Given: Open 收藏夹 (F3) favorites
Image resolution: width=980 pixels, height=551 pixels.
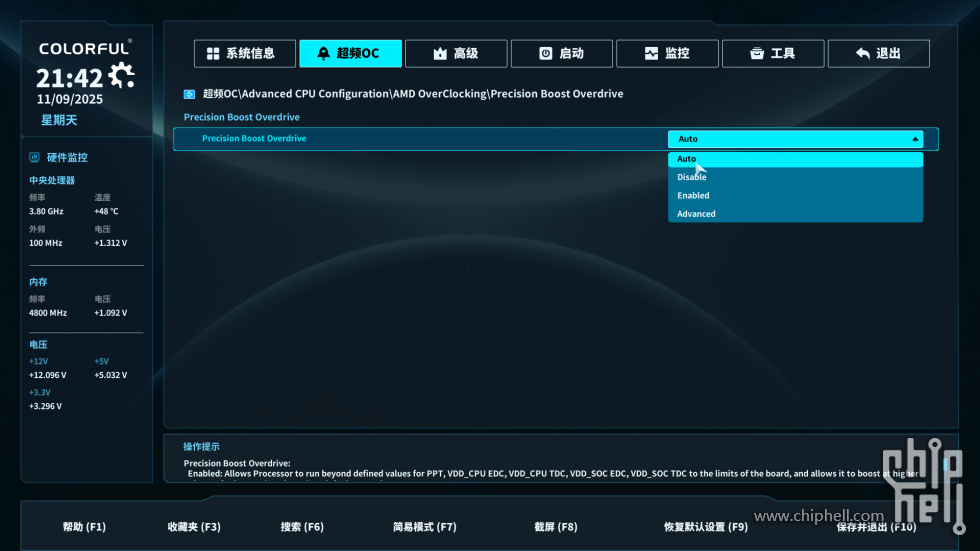Looking at the screenshot, I should coord(194,527).
